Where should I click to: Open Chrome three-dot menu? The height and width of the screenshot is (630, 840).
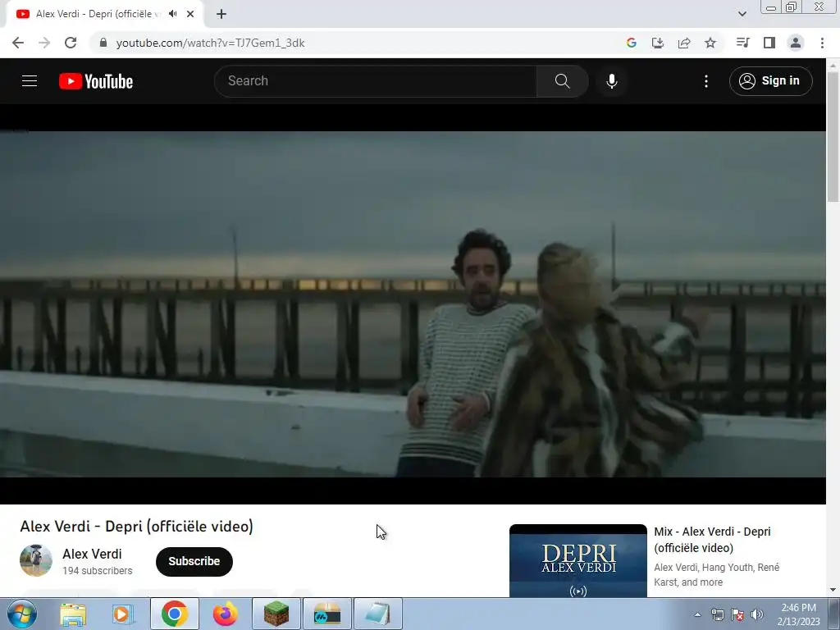(x=822, y=43)
